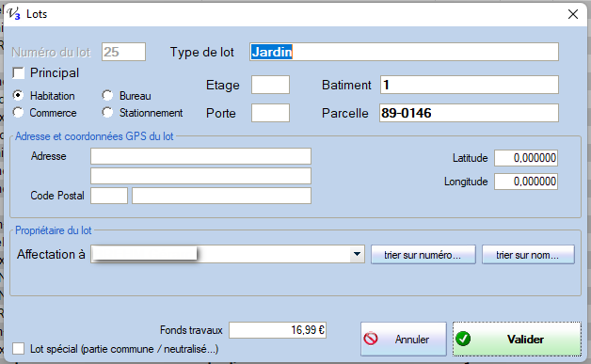
Task: Select the Stationnement radio button
Action: pos(107,112)
